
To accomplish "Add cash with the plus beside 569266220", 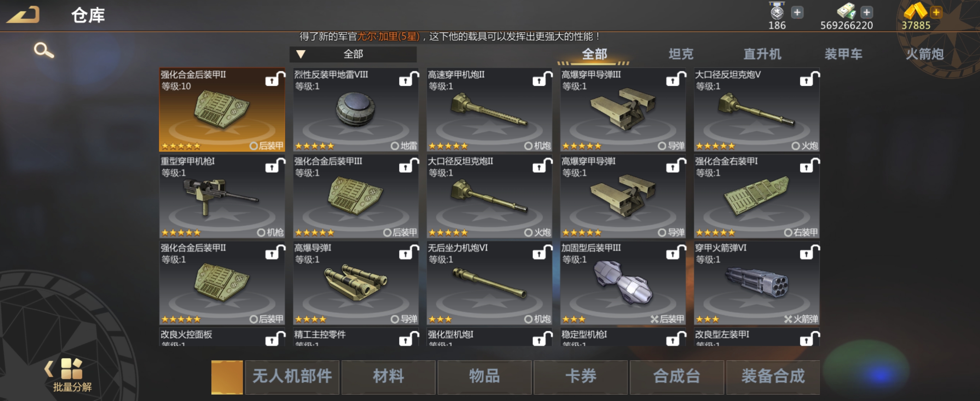I will 866,13.
